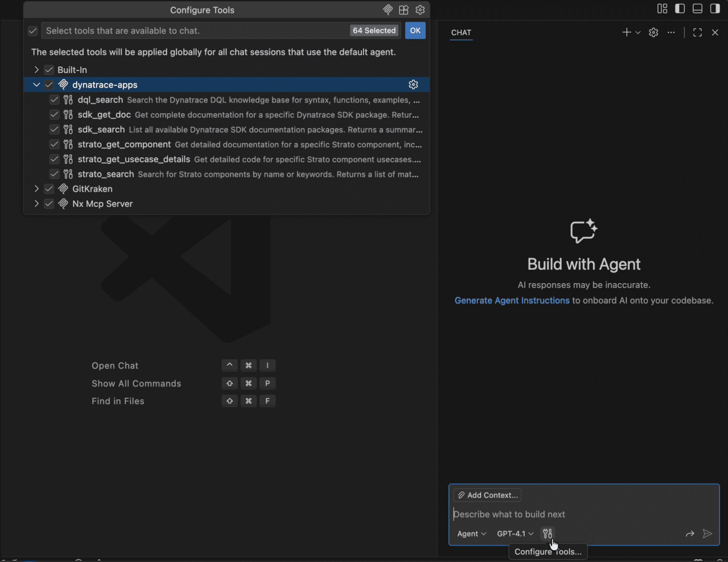The height and width of the screenshot is (562, 728).
Task: Collapse the dynatrace-apps group
Action: pyautogui.click(x=36, y=85)
